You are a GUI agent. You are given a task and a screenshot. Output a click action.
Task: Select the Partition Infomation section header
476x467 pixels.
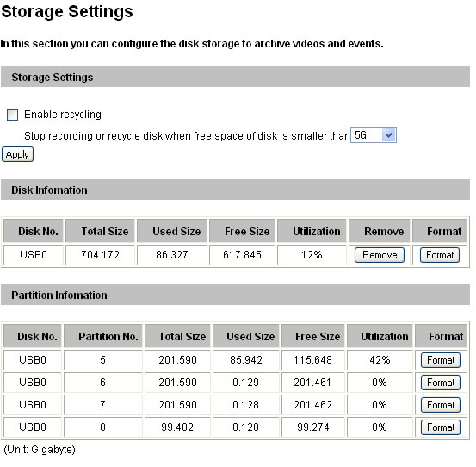(x=235, y=295)
